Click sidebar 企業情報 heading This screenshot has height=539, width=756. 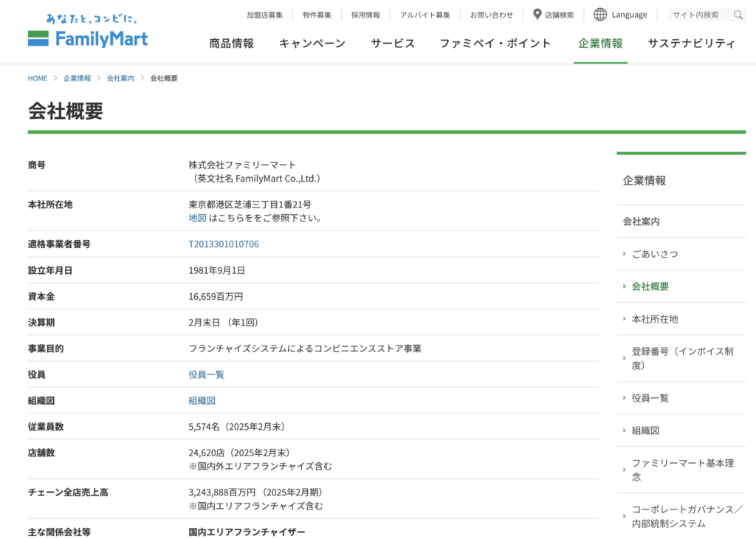pos(644,181)
